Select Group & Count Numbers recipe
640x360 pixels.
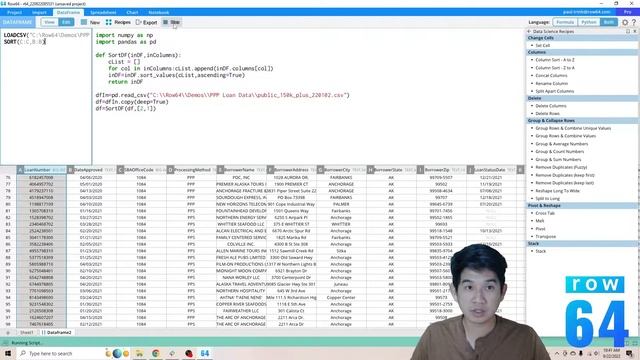[x=560, y=151]
